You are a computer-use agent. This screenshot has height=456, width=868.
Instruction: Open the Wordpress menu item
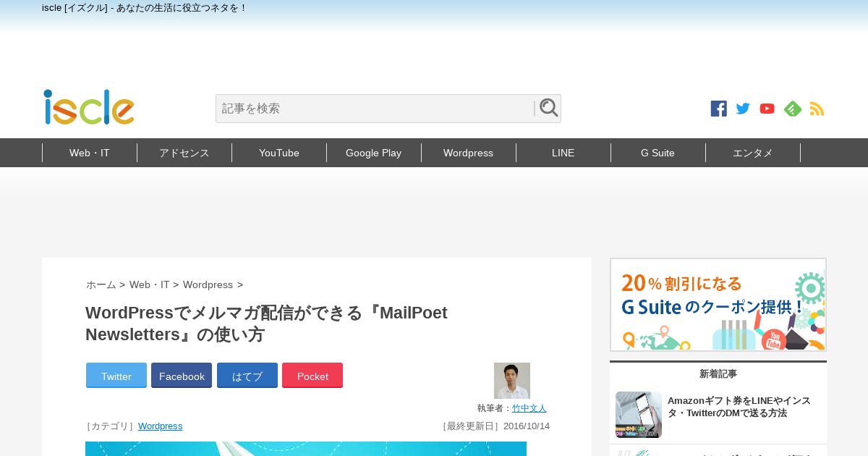469,153
